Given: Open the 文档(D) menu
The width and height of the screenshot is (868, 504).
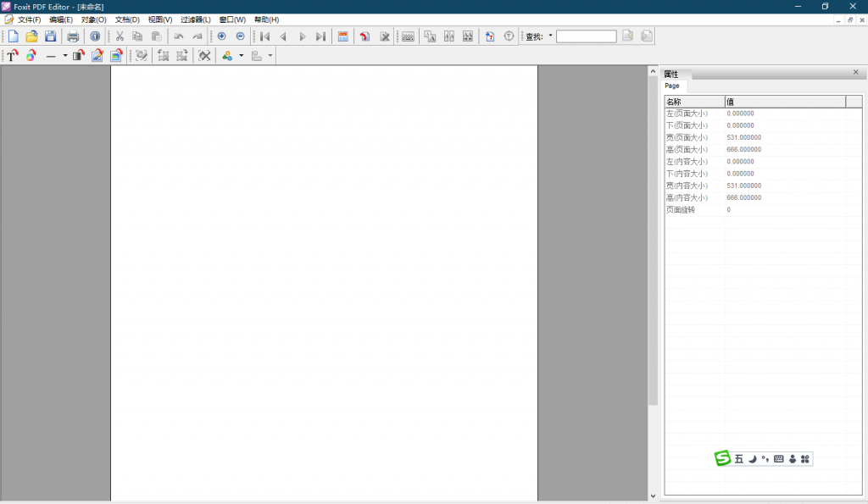Looking at the screenshot, I should 127,20.
